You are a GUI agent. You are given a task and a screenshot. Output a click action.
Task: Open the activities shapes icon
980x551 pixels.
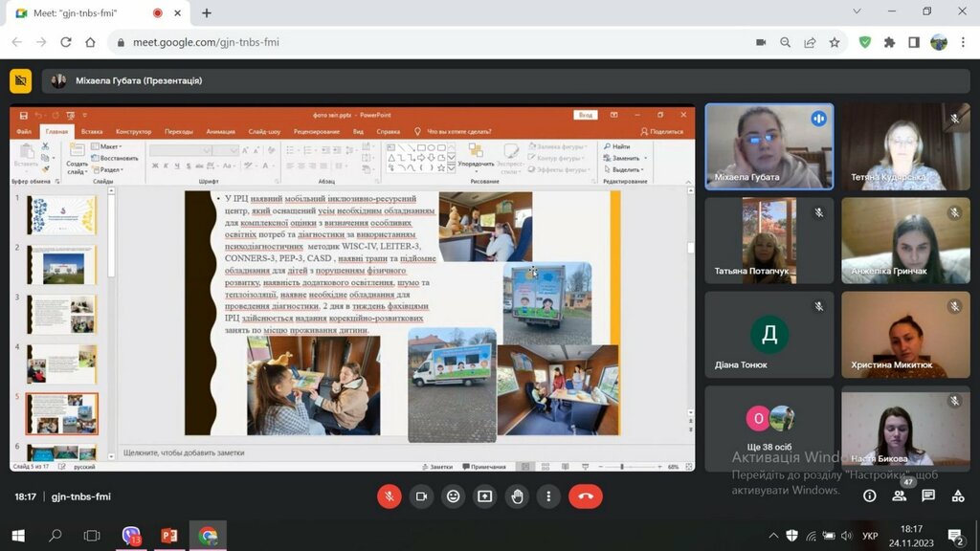[x=958, y=496]
